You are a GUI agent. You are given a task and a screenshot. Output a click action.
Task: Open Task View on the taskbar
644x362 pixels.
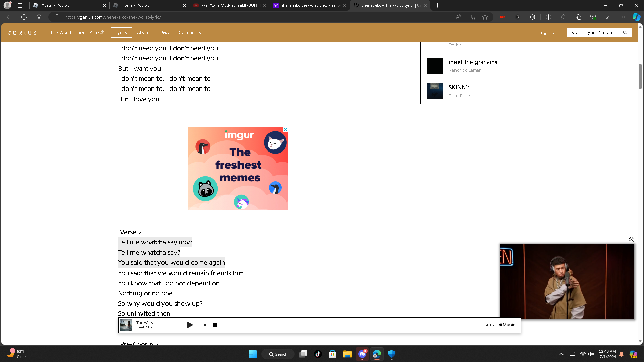click(x=303, y=354)
